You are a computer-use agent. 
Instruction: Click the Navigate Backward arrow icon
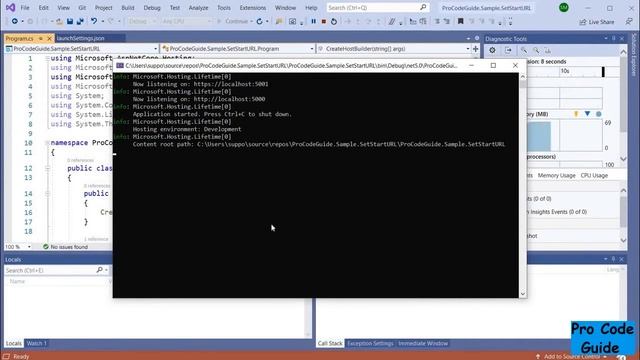click(15, 21)
